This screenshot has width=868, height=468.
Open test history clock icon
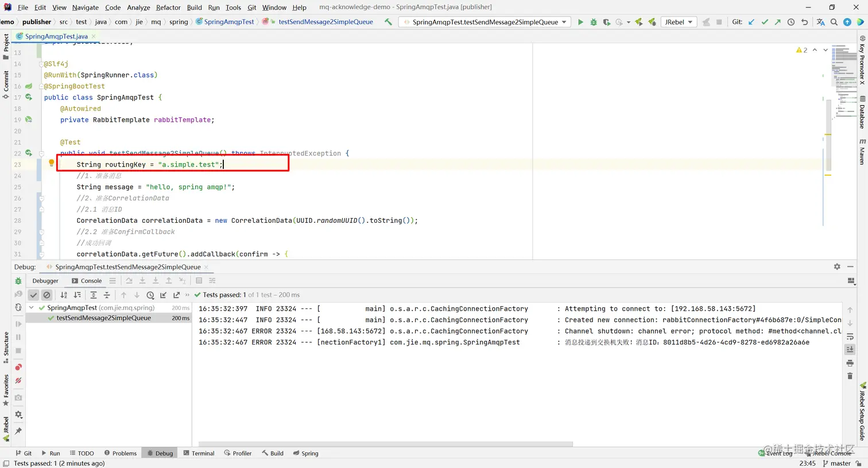click(x=150, y=295)
